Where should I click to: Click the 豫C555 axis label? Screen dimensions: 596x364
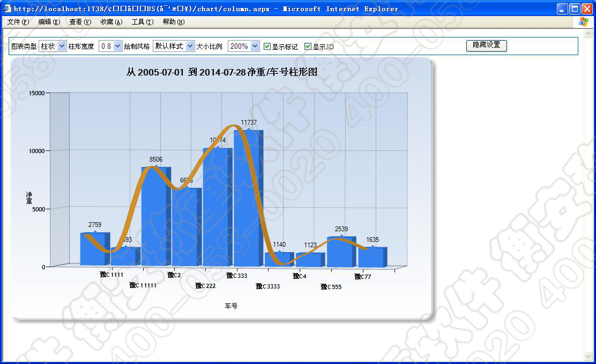331,287
